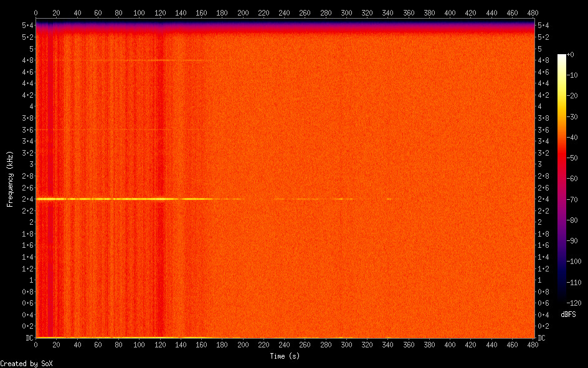
Task: Click the 2.4 label on the left frequency axis
Action: [27, 199]
